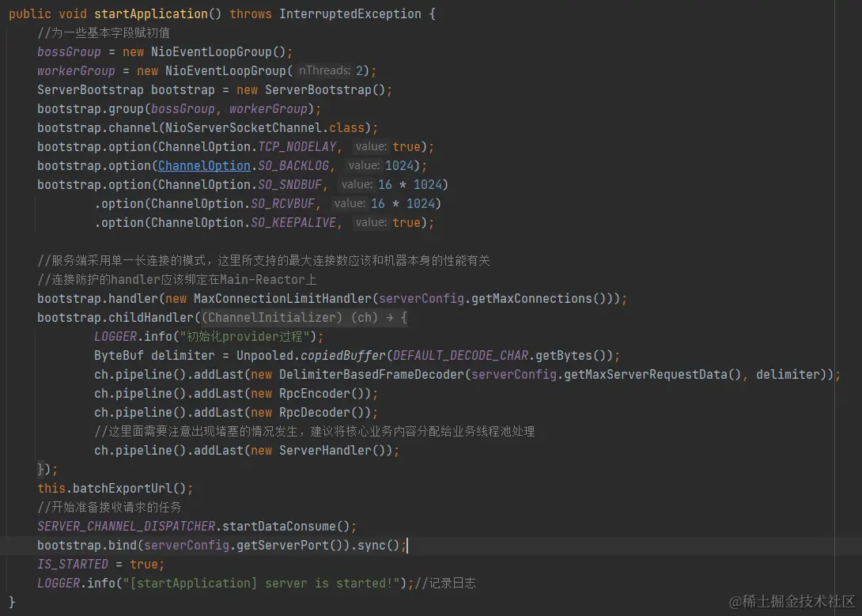862x616 pixels.
Task: Click the sync method call
Action: point(372,545)
